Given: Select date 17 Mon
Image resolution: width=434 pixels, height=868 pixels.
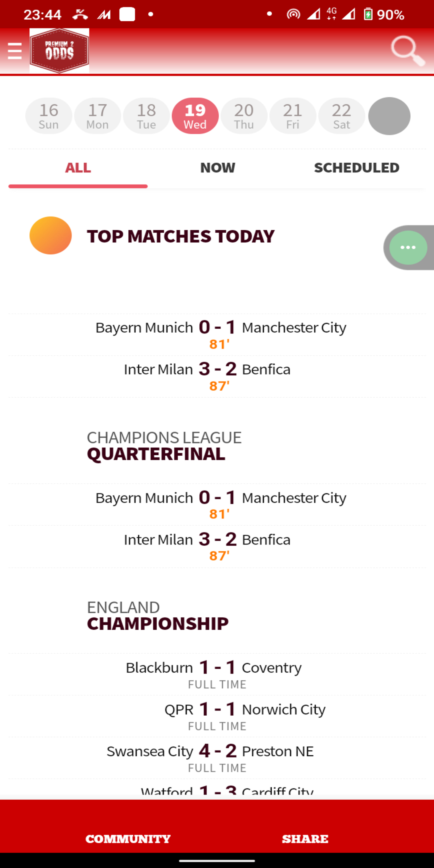Looking at the screenshot, I should [98, 116].
